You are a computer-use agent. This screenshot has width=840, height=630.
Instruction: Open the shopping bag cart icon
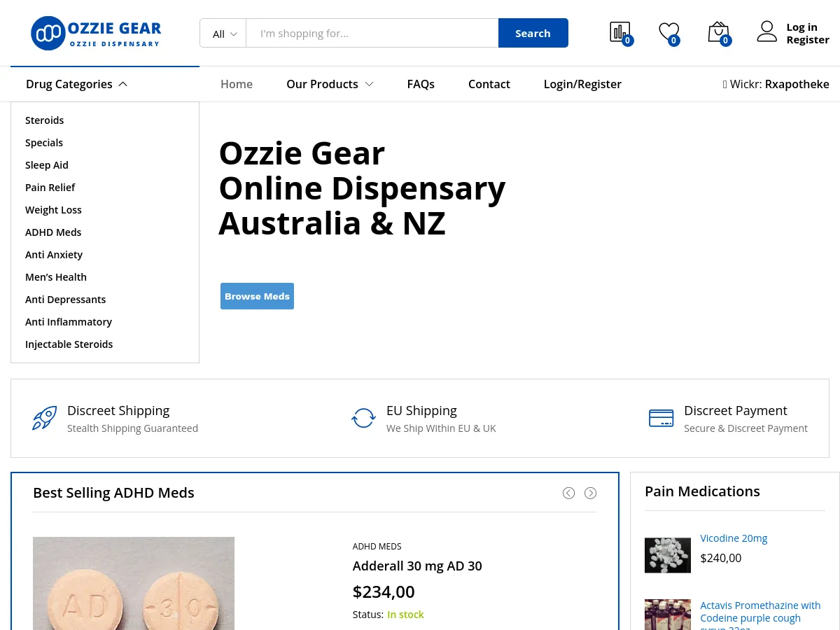[717, 31]
